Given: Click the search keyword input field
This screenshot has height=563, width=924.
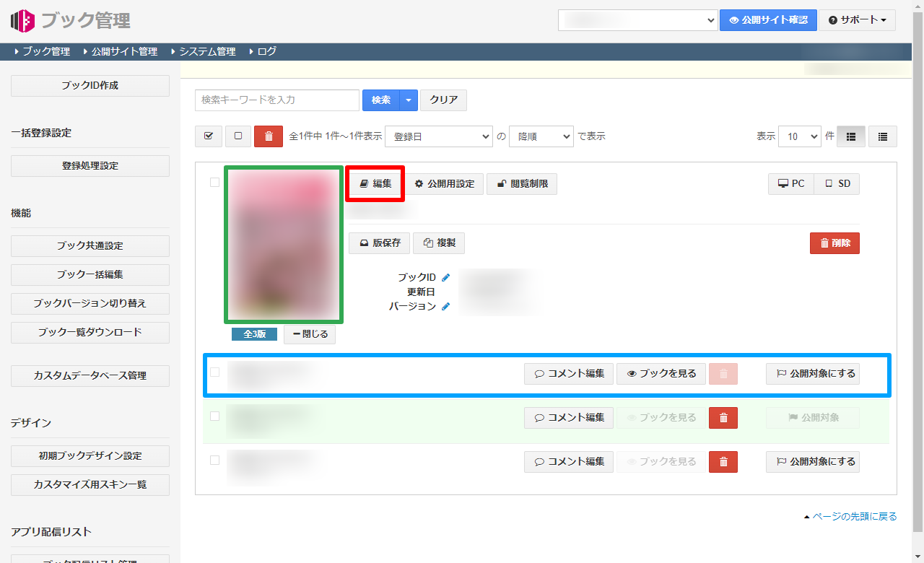Looking at the screenshot, I should 277,100.
